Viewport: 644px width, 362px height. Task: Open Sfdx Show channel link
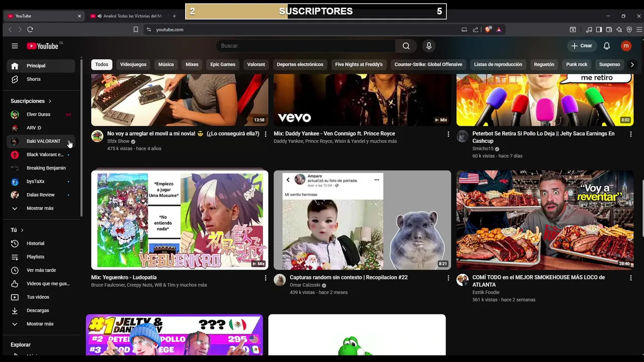[x=118, y=141]
